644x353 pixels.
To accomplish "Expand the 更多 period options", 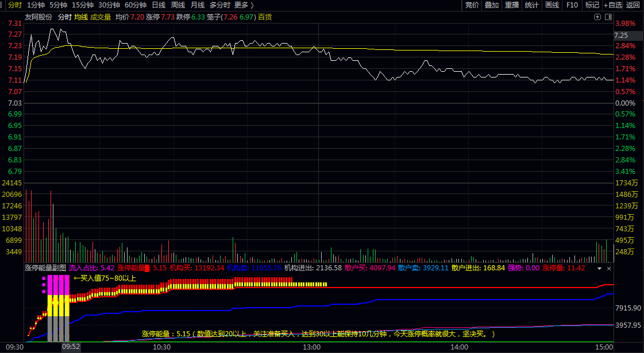I will (244, 5).
